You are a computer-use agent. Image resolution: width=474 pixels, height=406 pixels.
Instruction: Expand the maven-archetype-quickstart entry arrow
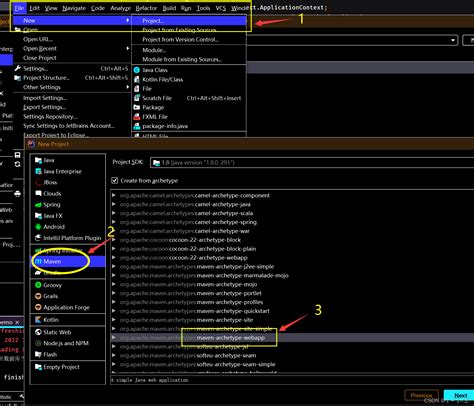114,311
